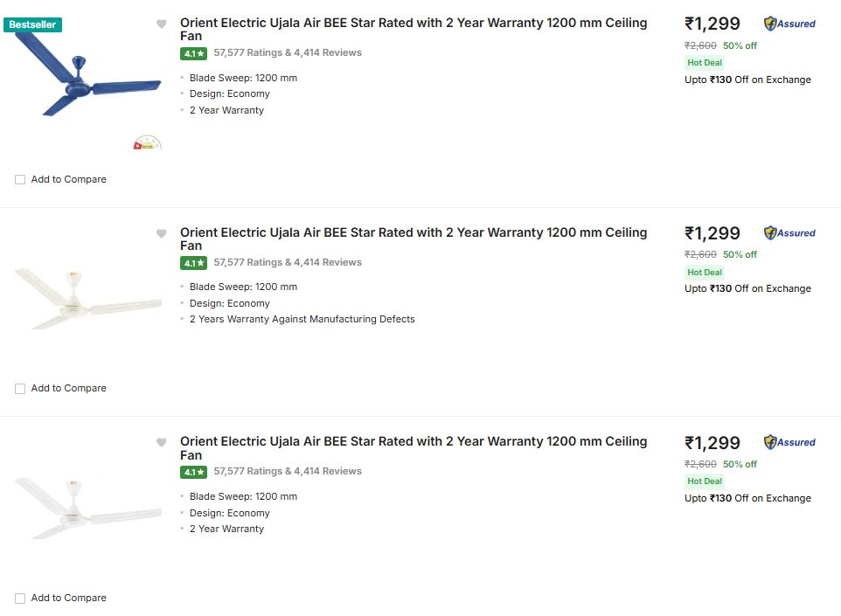Click the wishlist heart on the blue fan listing

(161, 24)
